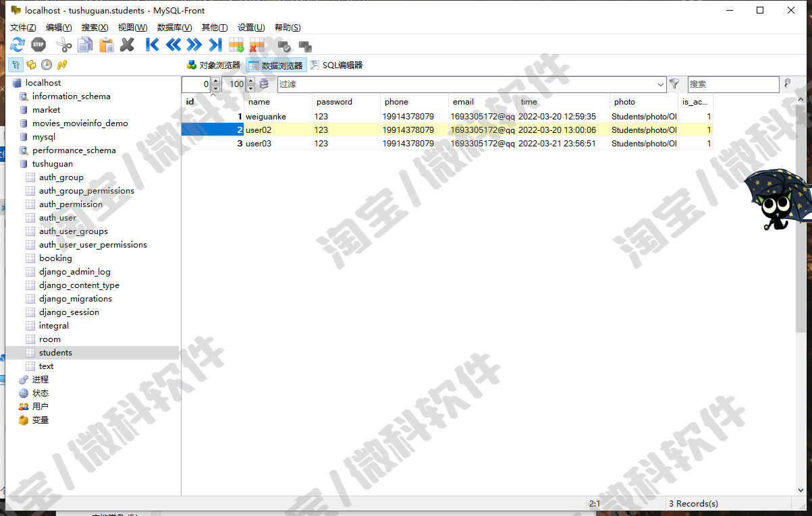
Task: Switch to 数据浏览器 tab
Action: tap(276, 65)
